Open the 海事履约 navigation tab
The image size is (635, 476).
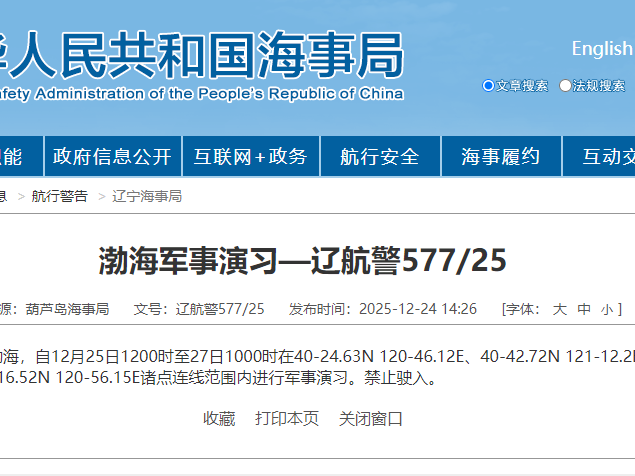[500, 156]
